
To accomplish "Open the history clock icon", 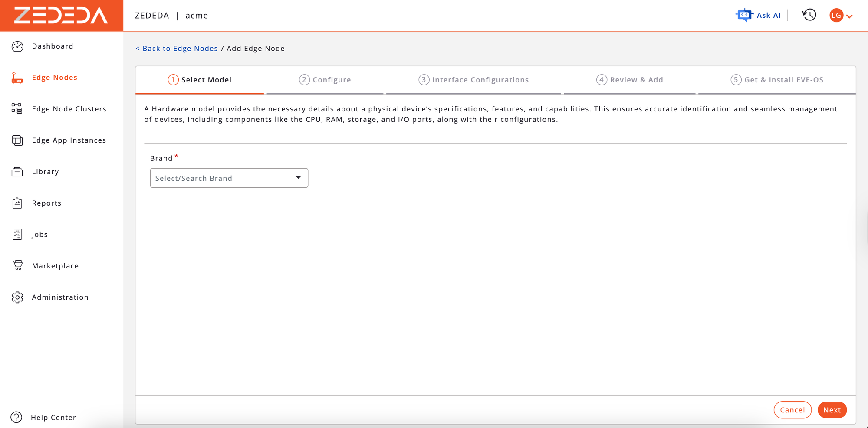I will point(809,15).
